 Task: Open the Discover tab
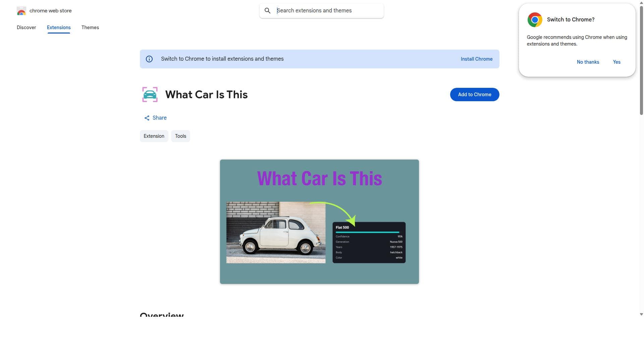[x=26, y=27]
